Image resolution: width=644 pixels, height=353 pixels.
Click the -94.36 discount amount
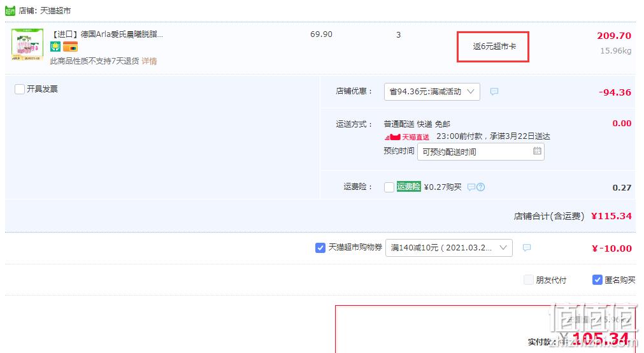pos(615,92)
